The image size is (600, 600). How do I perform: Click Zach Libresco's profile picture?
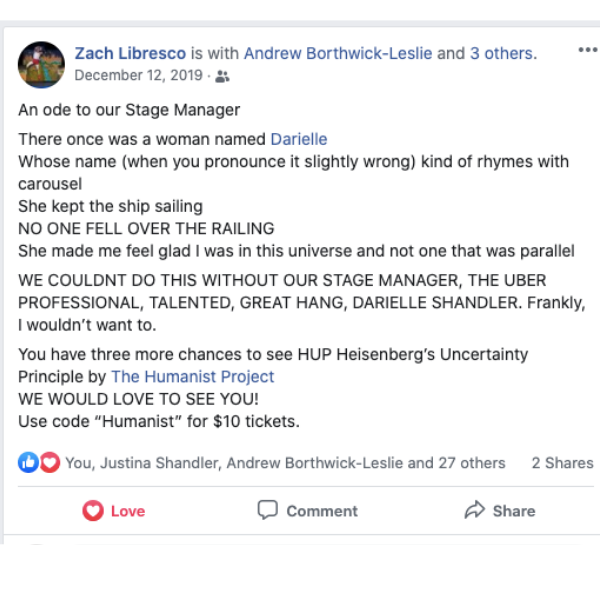coord(42,64)
